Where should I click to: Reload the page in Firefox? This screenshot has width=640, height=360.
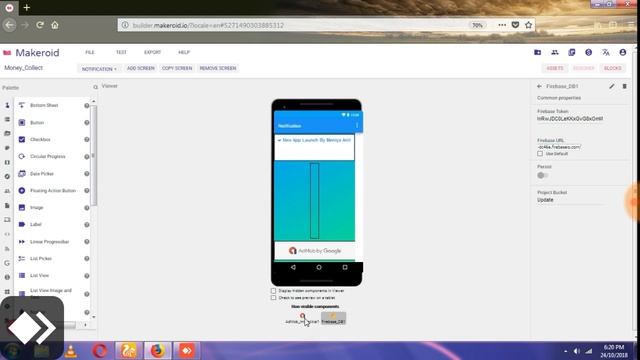click(x=40, y=25)
